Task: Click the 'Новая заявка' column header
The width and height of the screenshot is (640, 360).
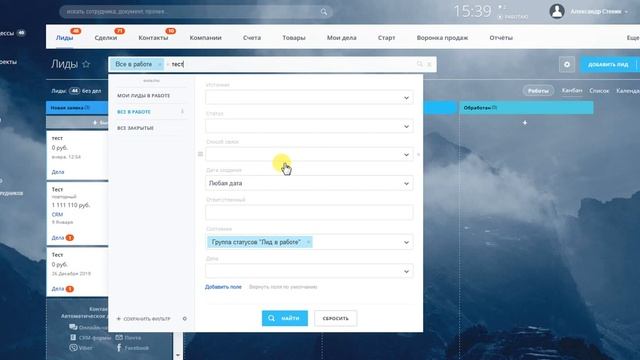Action: point(77,108)
